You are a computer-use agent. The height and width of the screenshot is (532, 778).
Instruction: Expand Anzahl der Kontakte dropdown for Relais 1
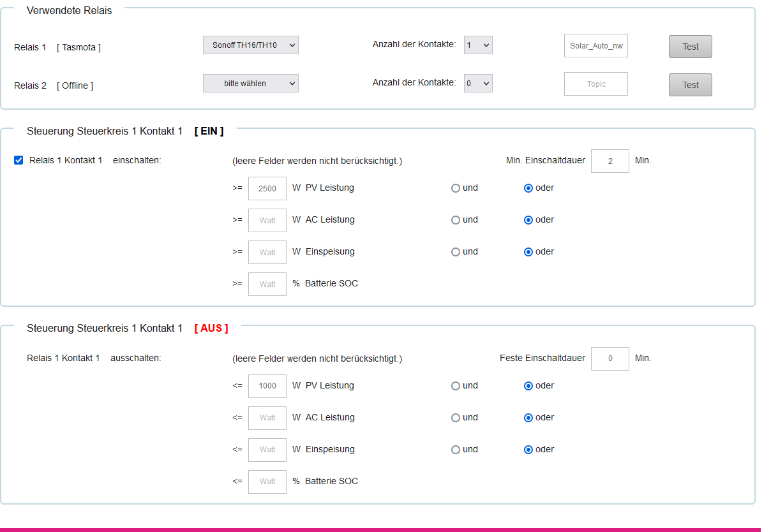pyautogui.click(x=477, y=45)
